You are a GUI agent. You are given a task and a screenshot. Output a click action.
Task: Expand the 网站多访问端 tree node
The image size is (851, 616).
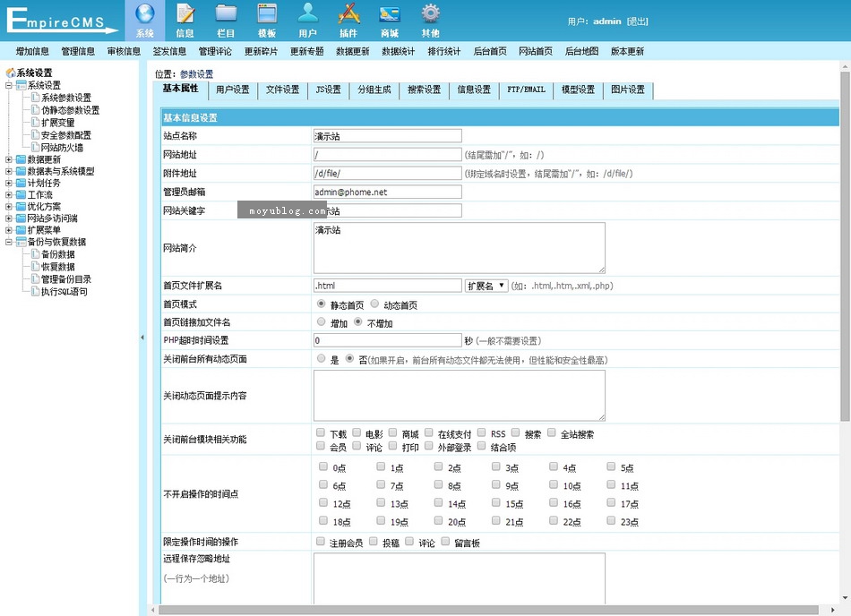pyautogui.click(x=9, y=218)
